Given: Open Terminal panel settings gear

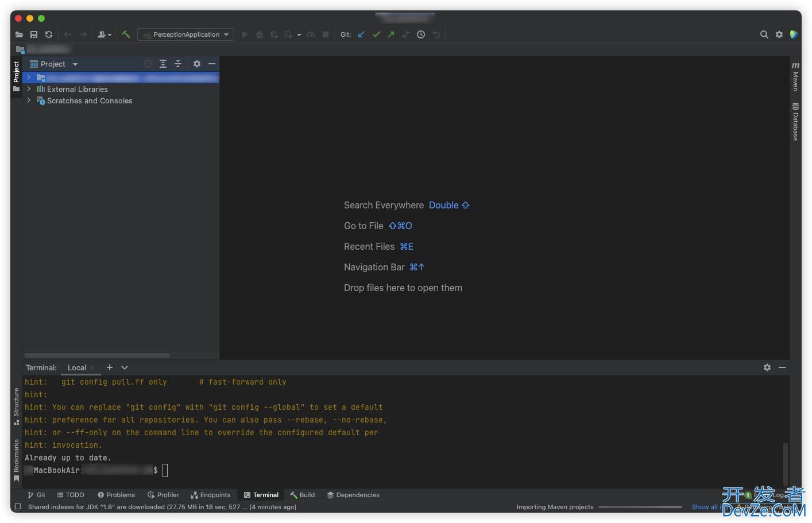Looking at the screenshot, I should point(767,367).
